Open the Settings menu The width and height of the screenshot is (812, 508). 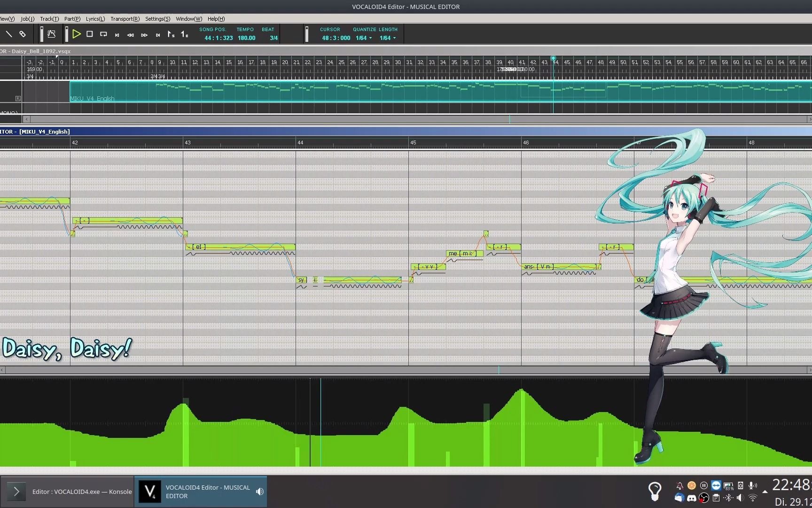pyautogui.click(x=157, y=19)
